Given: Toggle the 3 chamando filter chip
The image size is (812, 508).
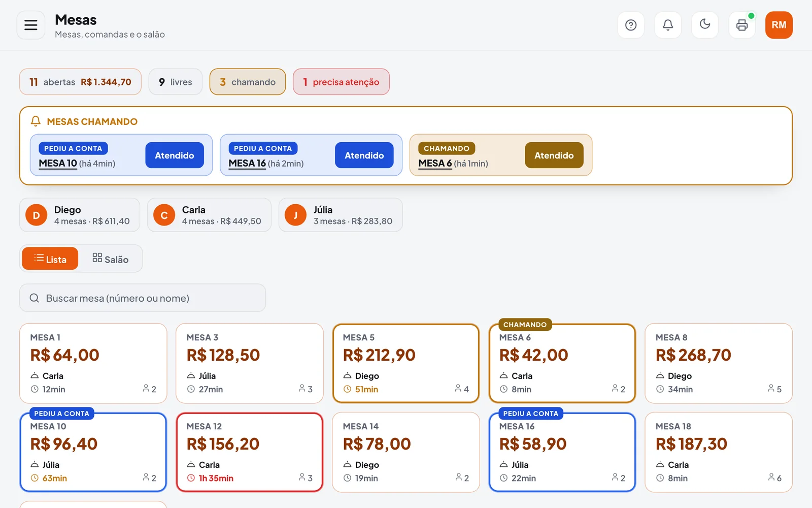Looking at the screenshot, I should click(x=248, y=82).
